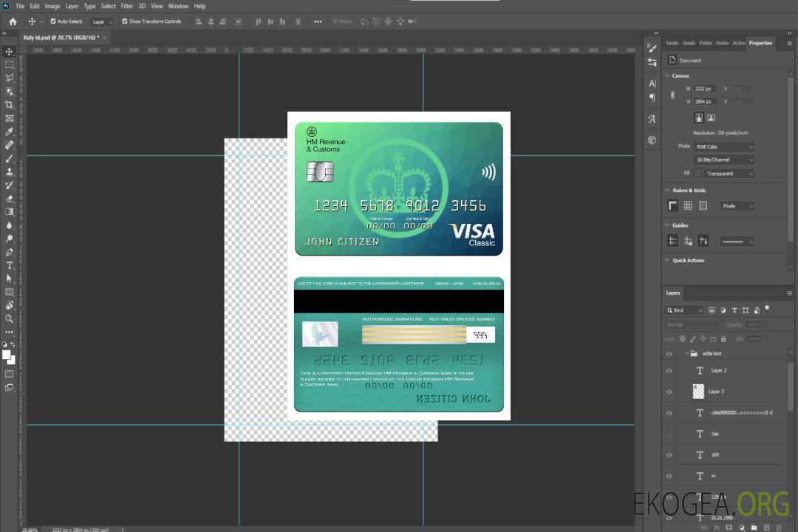The height and width of the screenshot is (532, 798).
Task: Create a new layer button
Action: (766, 528)
